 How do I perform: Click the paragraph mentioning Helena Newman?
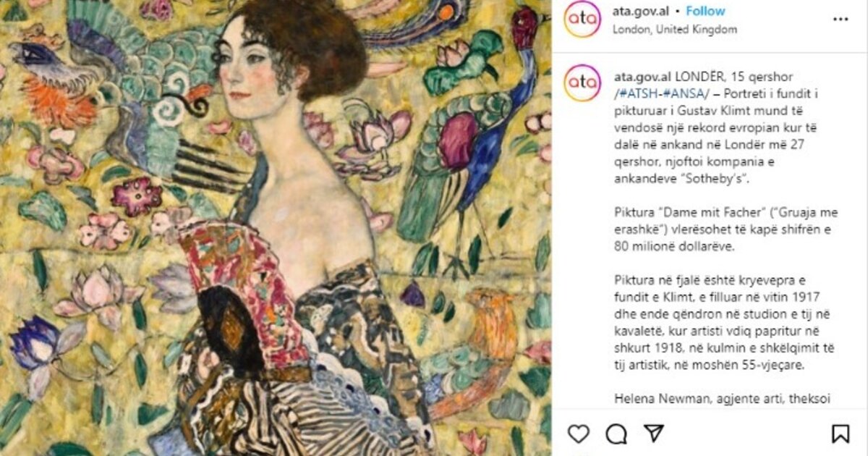722,397
